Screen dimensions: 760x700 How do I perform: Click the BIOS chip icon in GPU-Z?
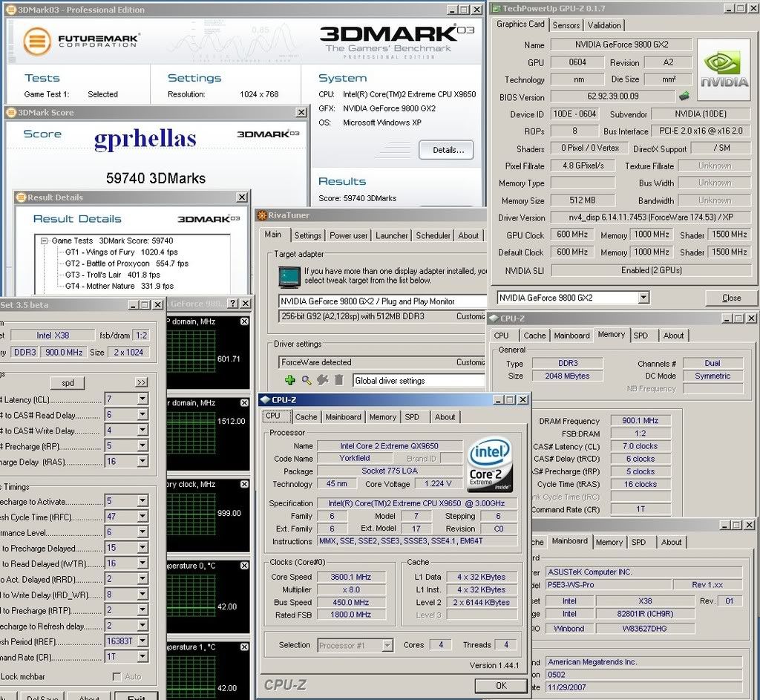click(684, 96)
